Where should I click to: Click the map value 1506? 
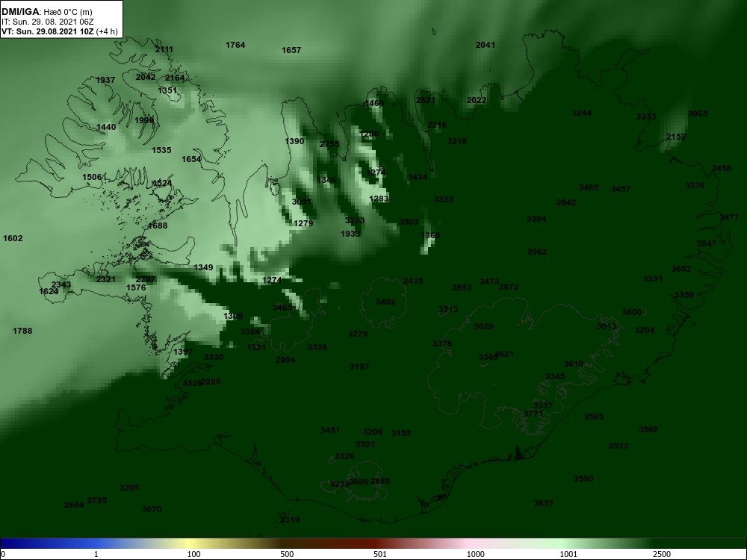pyautogui.click(x=92, y=177)
